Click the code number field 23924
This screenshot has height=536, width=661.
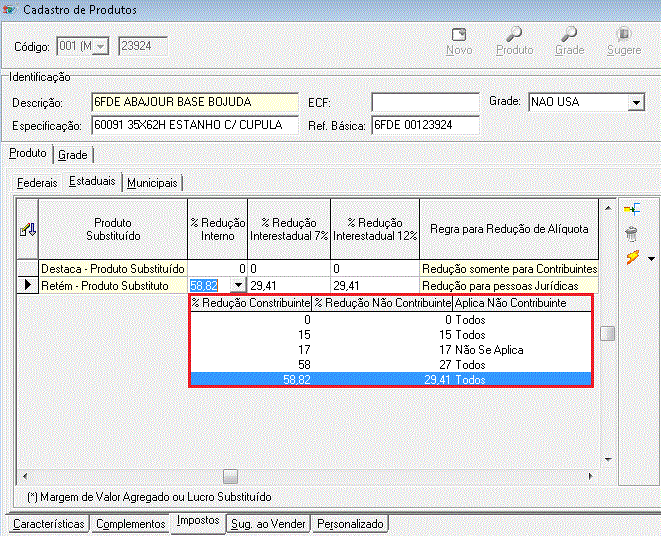coord(143,46)
